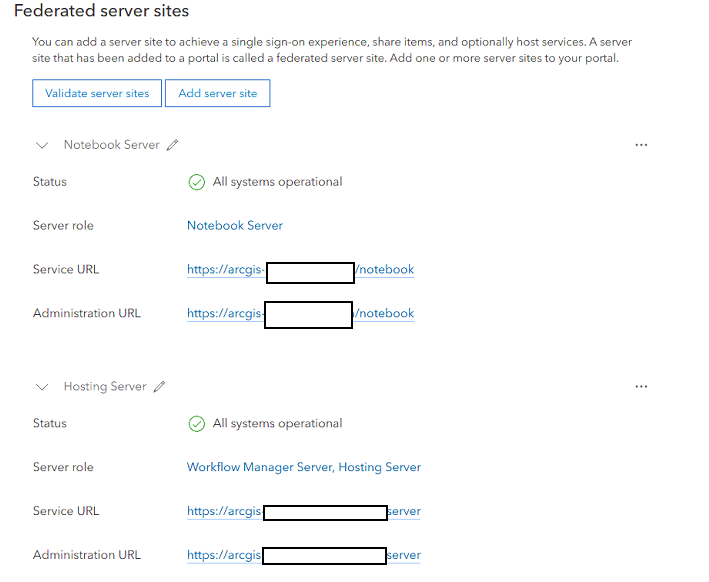Open more options for Notebook Server
709x582 pixels.
click(x=641, y=145)
